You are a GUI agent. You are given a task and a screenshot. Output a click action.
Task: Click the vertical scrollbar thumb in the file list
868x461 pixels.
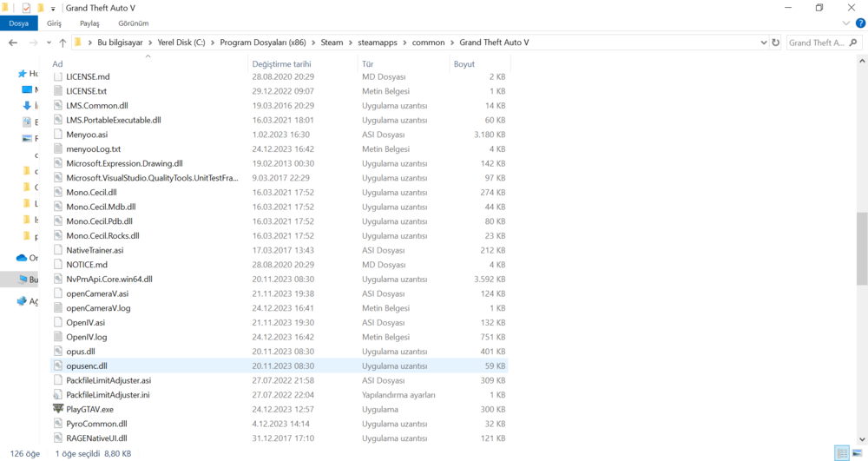coord(861,248)
